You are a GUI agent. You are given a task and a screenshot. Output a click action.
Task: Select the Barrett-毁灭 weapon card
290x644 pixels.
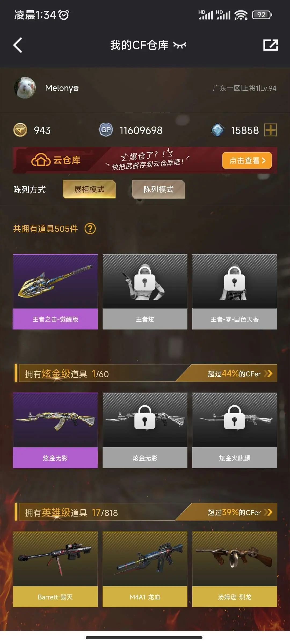[x=55, y=569]
